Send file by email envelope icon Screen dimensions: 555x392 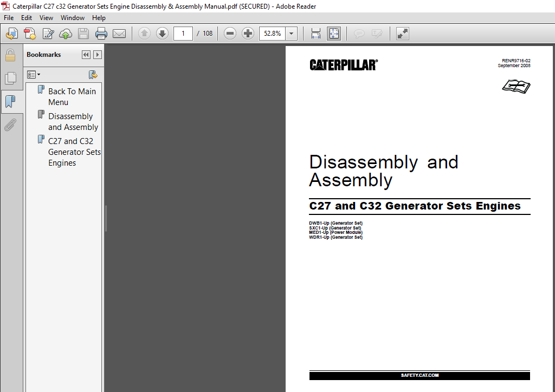(119, 34)
